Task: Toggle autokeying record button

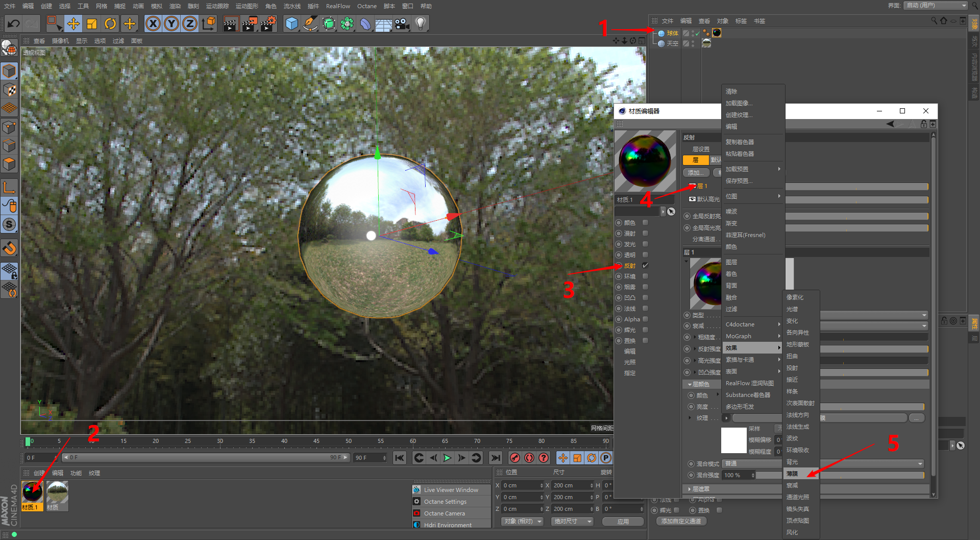Action: click(529, 458)
